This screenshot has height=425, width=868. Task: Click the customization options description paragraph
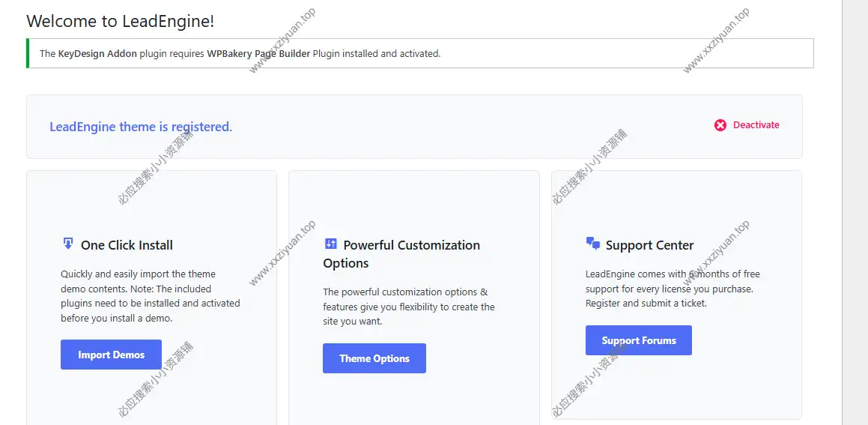[409, 307]
